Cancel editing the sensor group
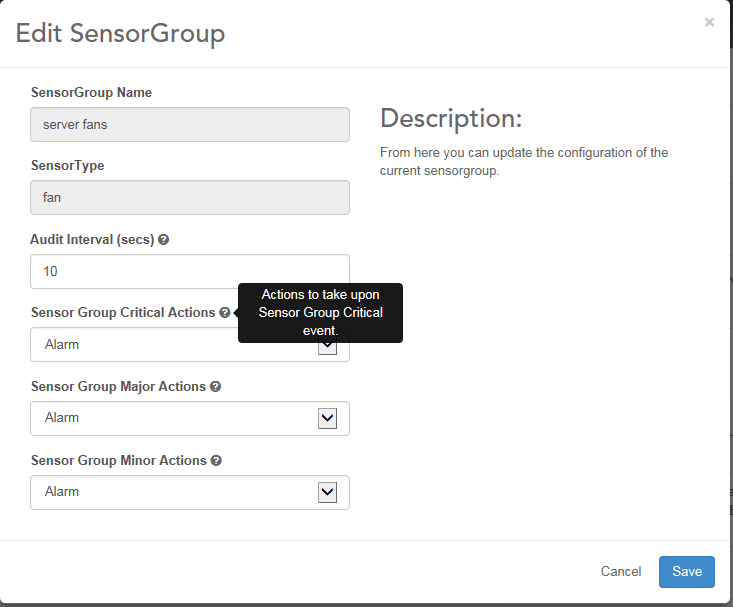733x607 pixels. (621, 571)
